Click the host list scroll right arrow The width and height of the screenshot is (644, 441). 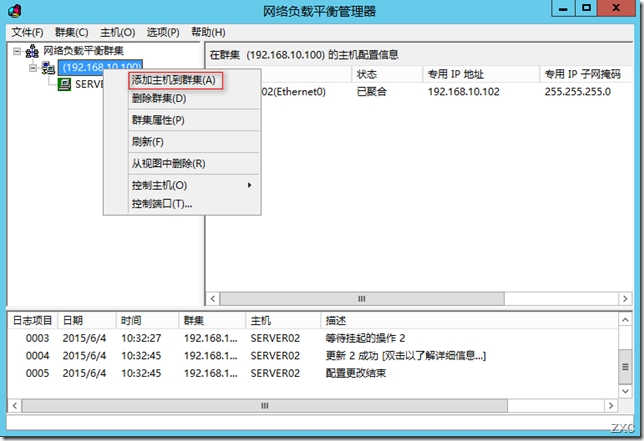click(x=625, y=299)
